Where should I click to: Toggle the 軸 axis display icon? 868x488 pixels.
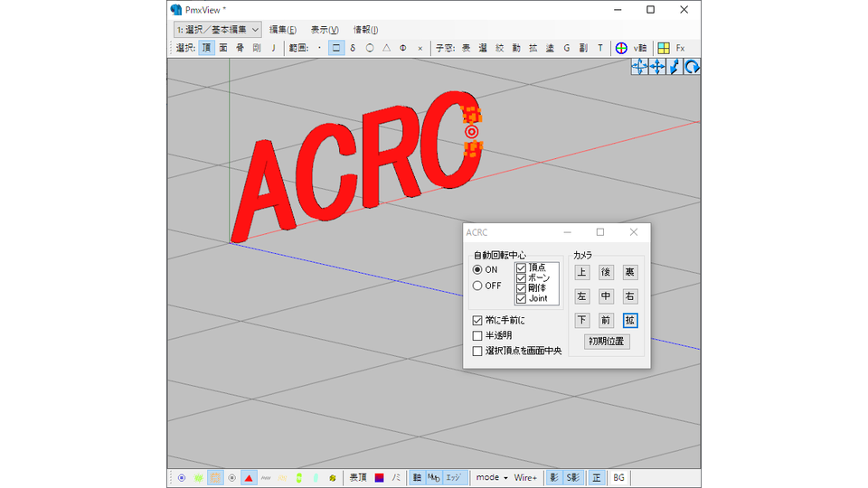coord(417,477)
